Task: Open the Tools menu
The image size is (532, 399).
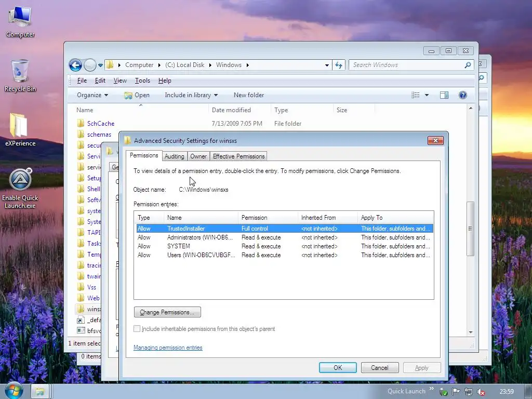Action: (142, 81)
